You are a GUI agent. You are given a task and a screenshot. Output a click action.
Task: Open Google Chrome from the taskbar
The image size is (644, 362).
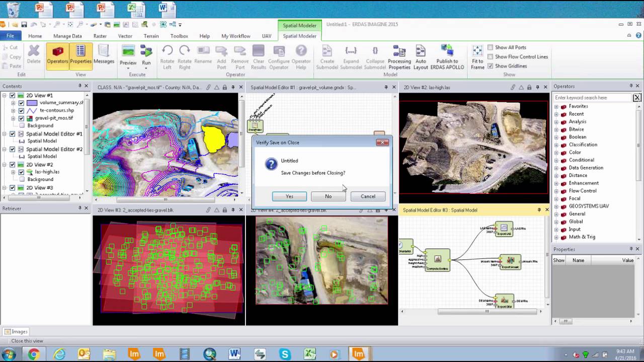point(34,354)
